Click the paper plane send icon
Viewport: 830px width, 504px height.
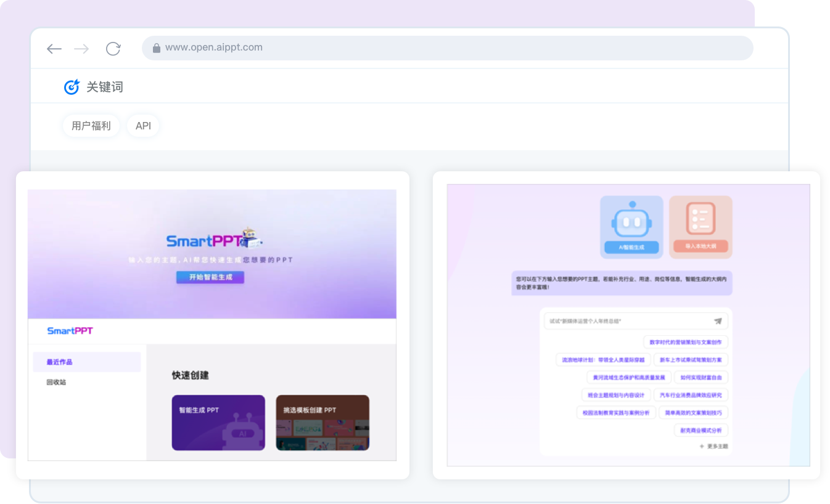point(718,321)
